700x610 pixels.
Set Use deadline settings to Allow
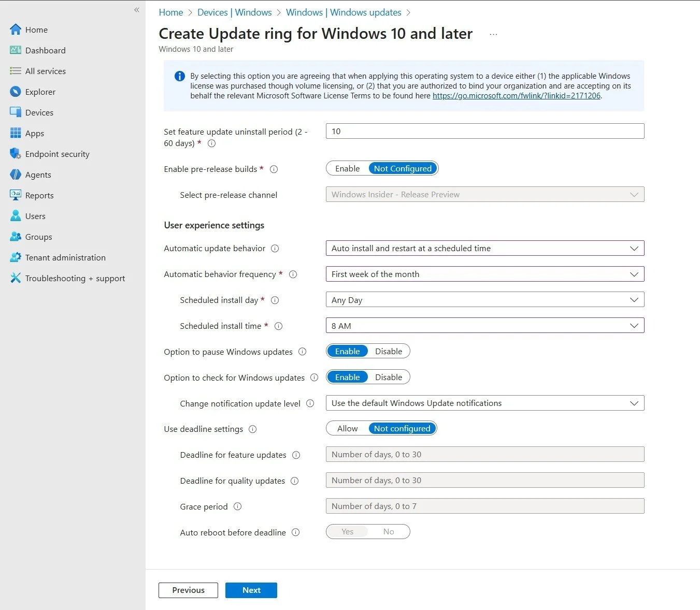click(347, 429)
